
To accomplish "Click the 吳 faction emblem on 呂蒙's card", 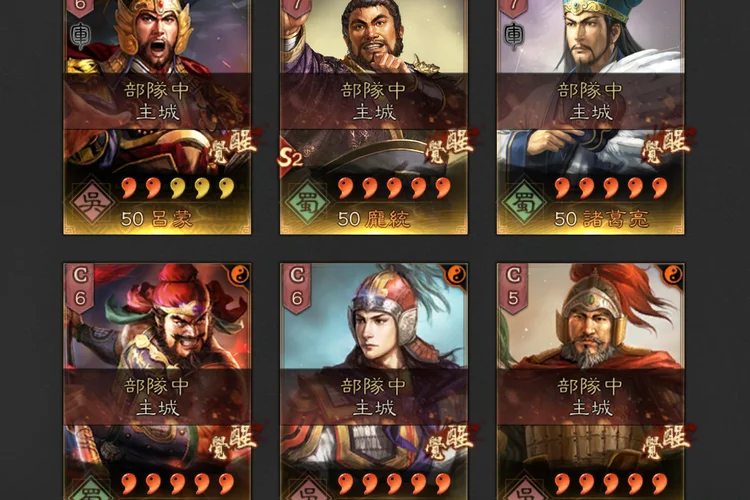I will 92,201.
